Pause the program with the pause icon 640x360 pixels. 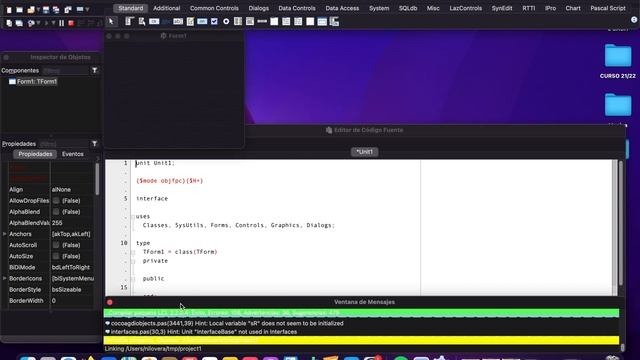click(x=62, y=23)
